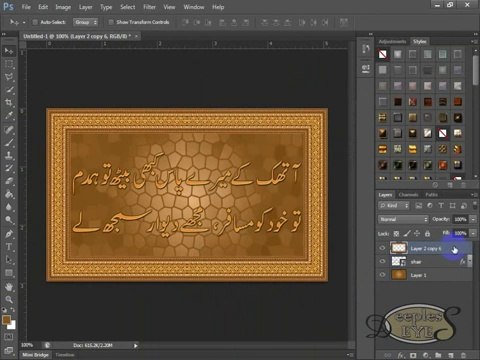Select the Clone Stamp tool
Viewport: 480px width, 360px height.
[9, 155]
